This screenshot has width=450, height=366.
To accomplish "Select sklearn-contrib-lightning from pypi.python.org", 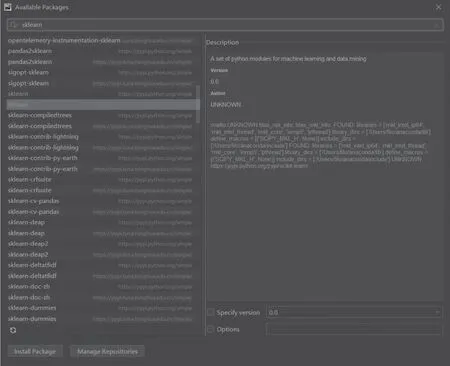I will pyautogui.click(x=103, y=137).
